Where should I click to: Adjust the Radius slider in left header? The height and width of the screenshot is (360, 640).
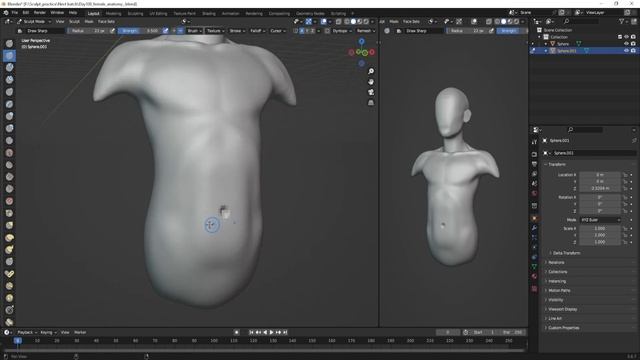coord(88,31)
